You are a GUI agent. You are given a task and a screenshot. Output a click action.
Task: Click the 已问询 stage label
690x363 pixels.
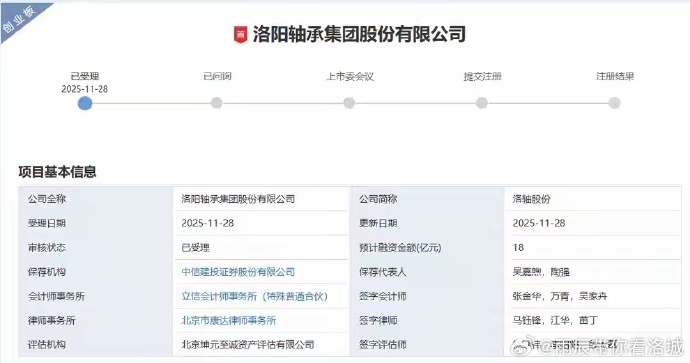coord(217,76)
